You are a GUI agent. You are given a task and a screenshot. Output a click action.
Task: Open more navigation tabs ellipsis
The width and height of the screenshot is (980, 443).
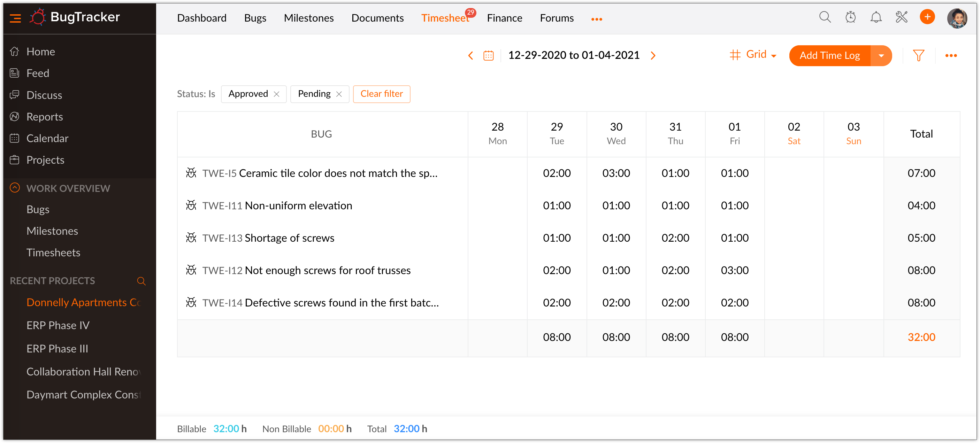[596, 19]
